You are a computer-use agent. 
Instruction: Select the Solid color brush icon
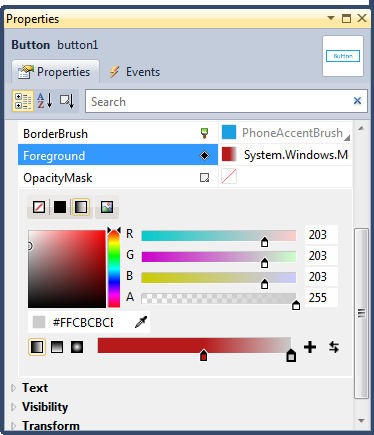point(60,207)
